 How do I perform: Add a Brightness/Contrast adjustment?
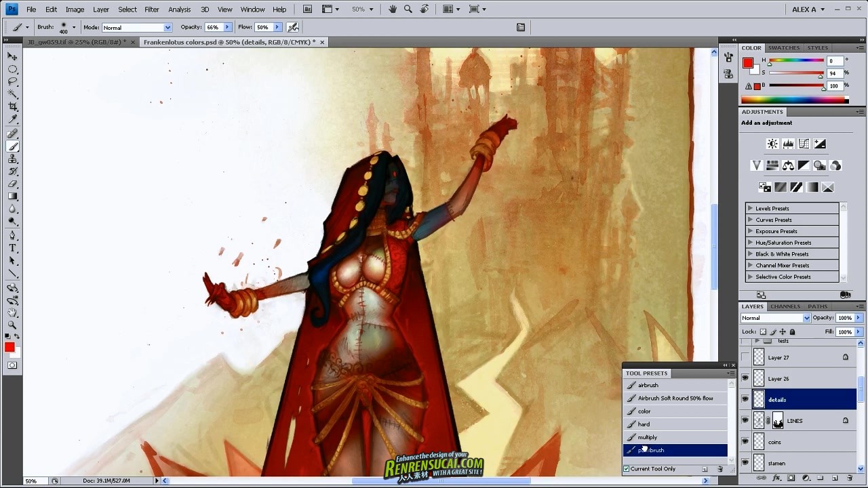click(x=772, y=144)
